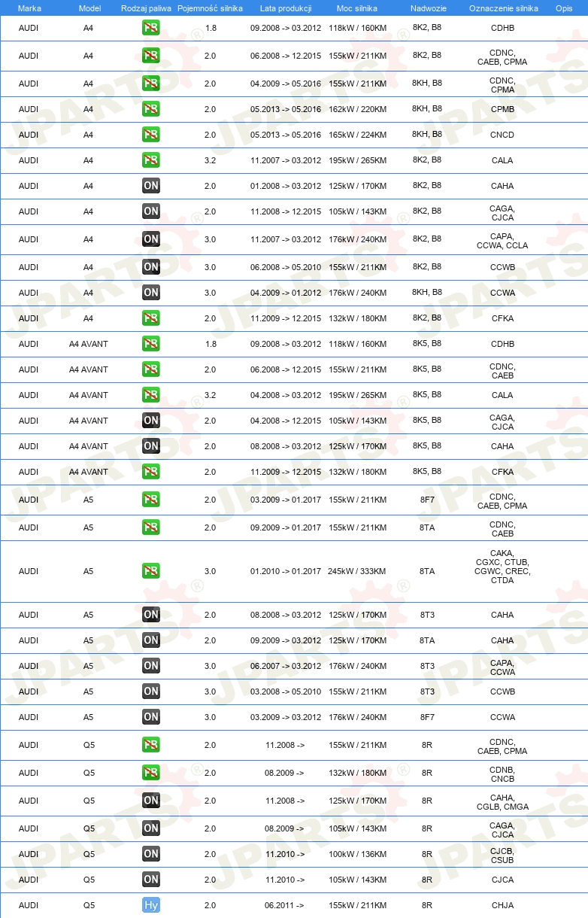Click the petrol icon for A5 245kW / 333KM
The image size is (588, 918).
click(x=151, y=571)
